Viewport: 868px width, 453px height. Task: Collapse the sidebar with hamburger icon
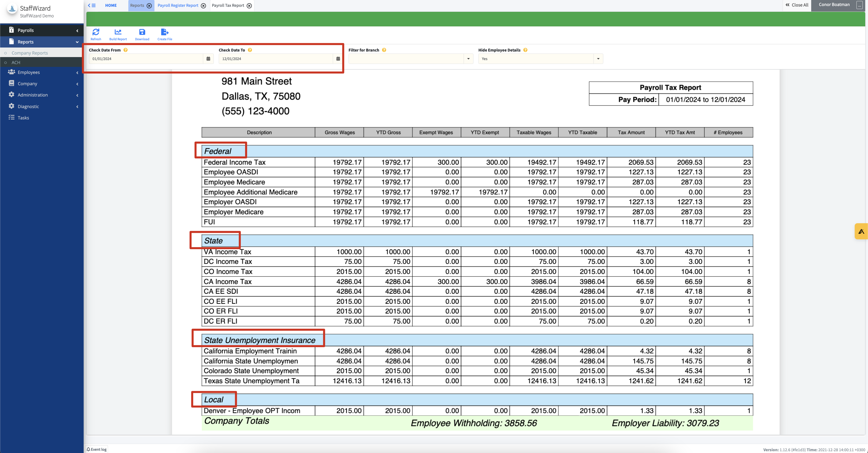[x=92, y=5]
